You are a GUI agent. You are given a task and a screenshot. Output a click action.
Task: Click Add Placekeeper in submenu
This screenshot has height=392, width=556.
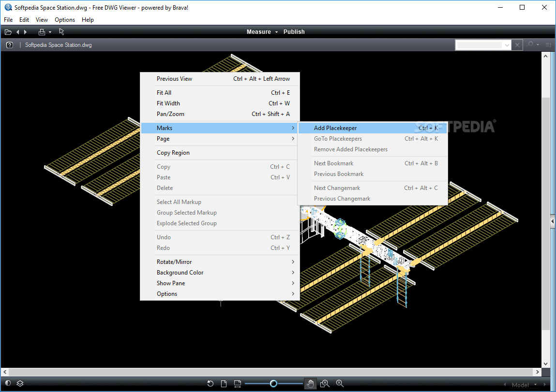(372, 128)
